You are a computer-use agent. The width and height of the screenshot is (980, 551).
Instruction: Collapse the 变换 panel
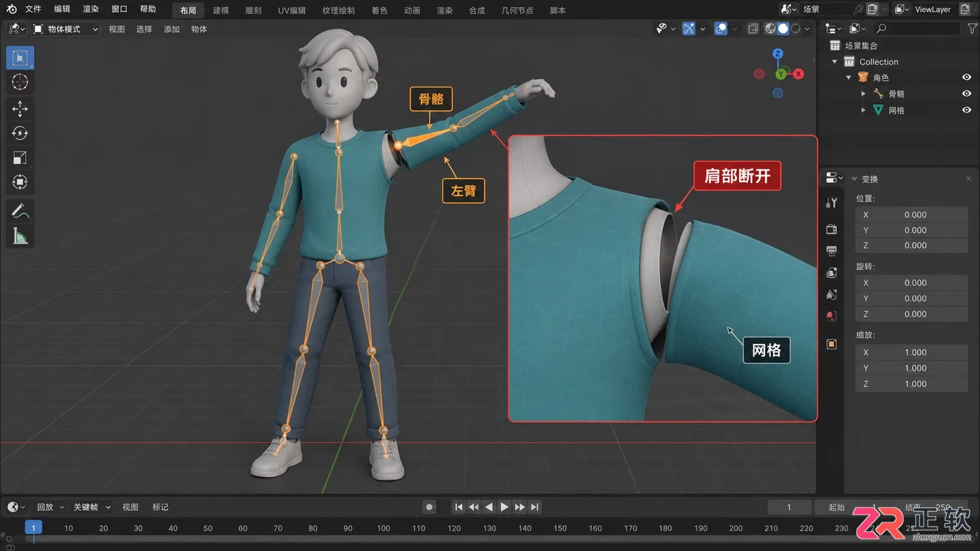855,179
